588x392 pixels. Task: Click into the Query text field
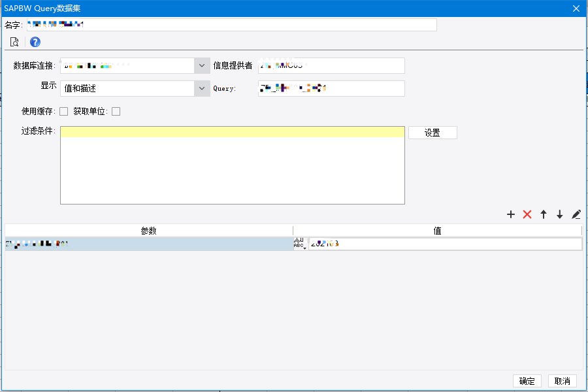331,89
